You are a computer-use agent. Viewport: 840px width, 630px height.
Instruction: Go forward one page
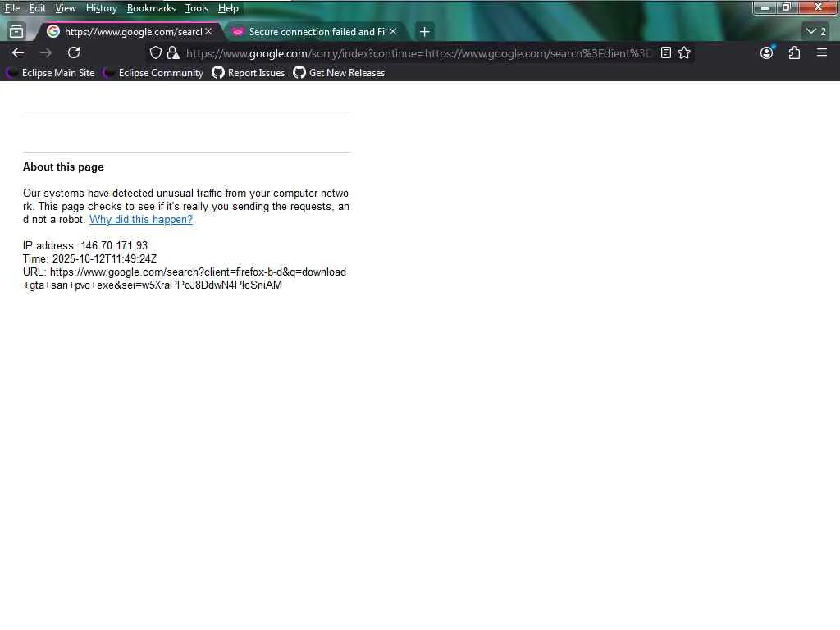[46, 52]
